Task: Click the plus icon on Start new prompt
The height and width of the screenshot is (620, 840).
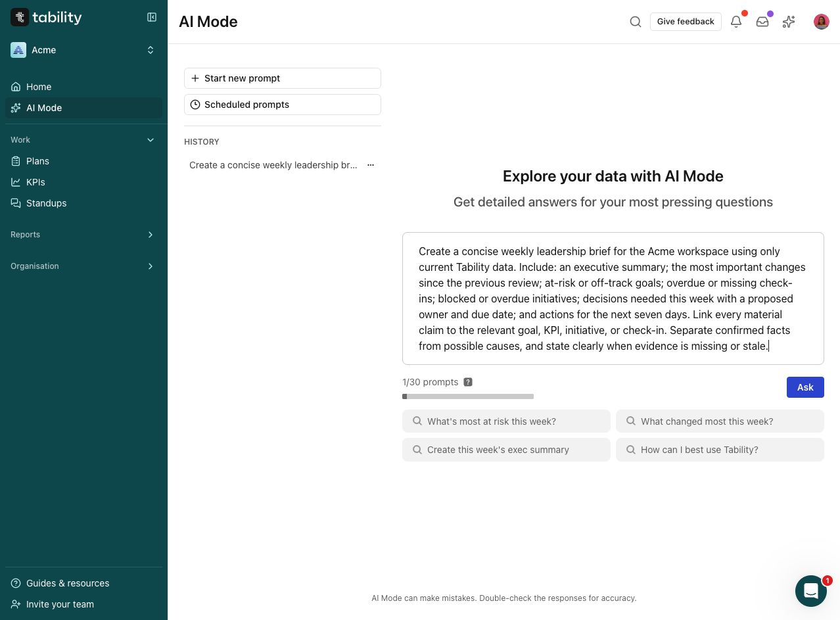Action: click(195, 78)
